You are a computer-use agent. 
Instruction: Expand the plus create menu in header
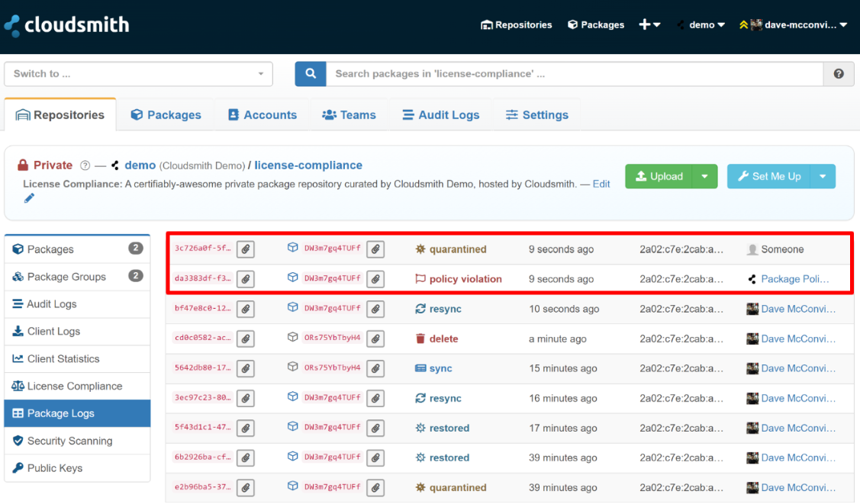click(x=649, y=24)
